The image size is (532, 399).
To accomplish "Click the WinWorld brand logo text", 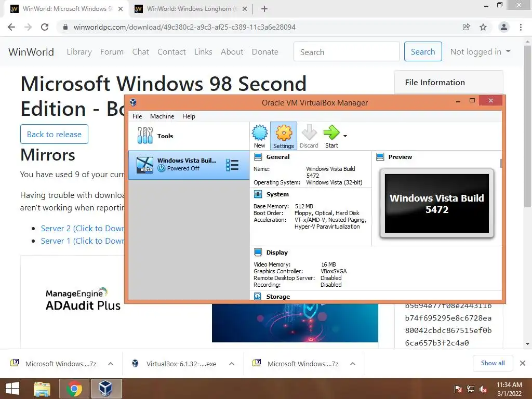I will 31,52.
